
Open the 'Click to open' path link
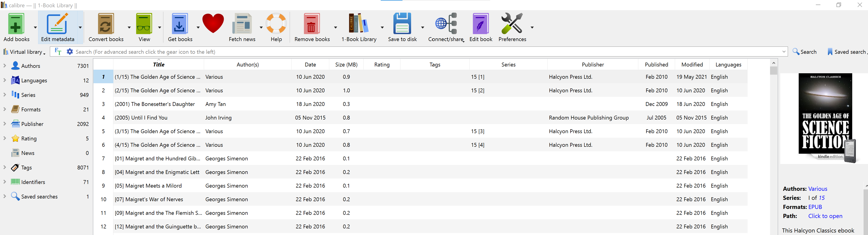825,216
